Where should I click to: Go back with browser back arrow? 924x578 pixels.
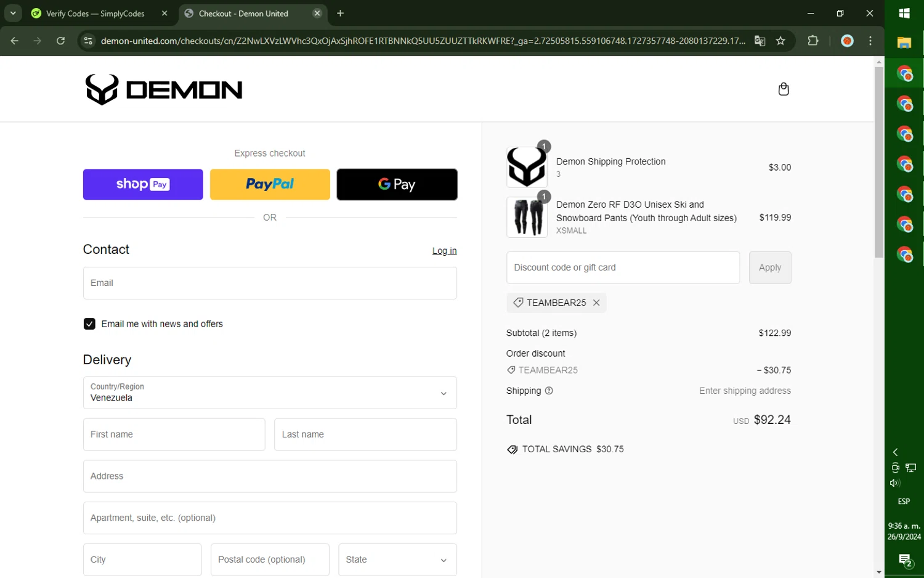(14, 41)
